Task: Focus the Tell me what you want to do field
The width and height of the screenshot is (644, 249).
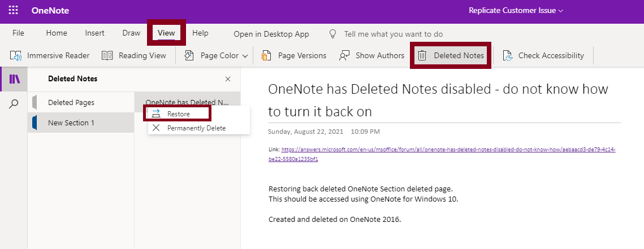Action: click(x=394, y=34)
